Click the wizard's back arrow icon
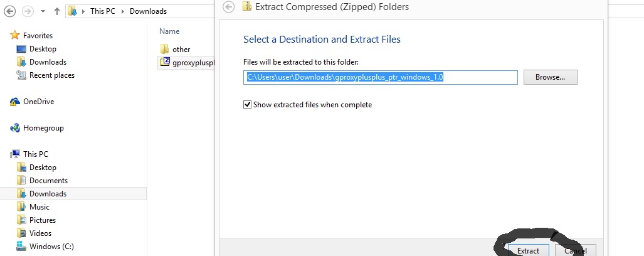644x256 pixels. pos(229,6)
